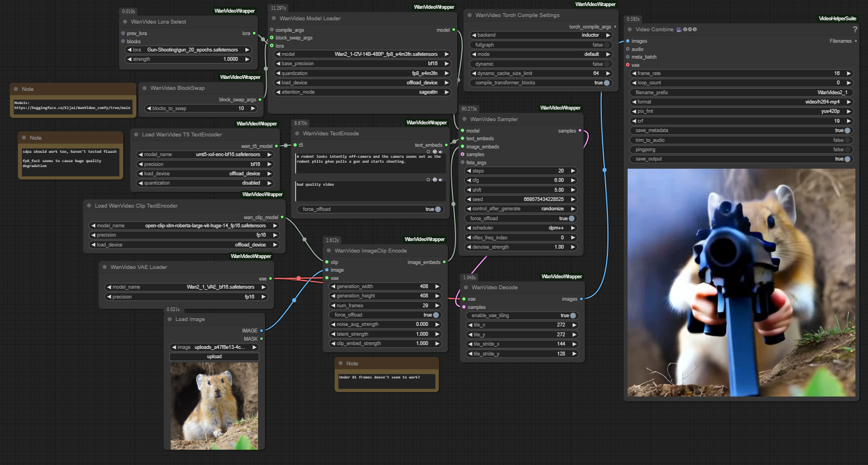
Task: Open the attention_mode dropdown set to sageattn
Action: coord(361,92)
